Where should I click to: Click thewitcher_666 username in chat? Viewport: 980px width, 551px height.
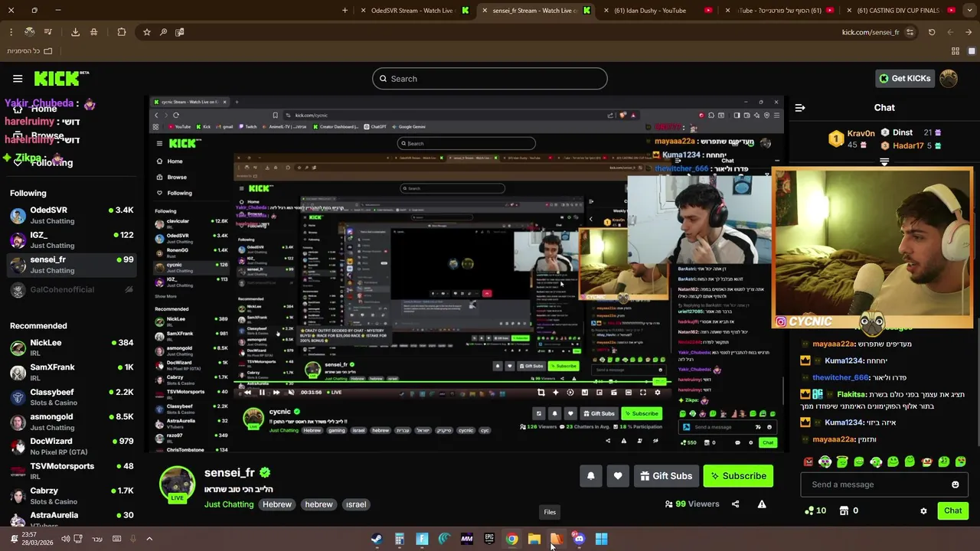coord(841,378)
